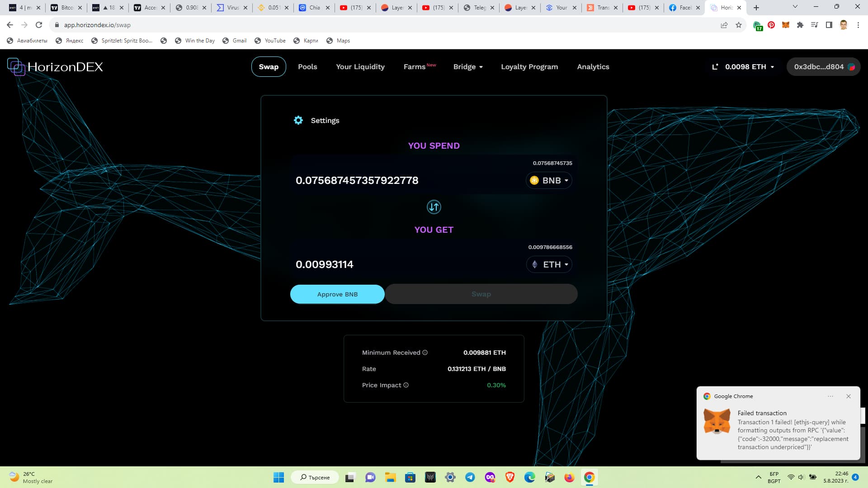The image size is (868, 488).
Task: Open the Telegram taskbar icon
Action: [x=470, y=477]
